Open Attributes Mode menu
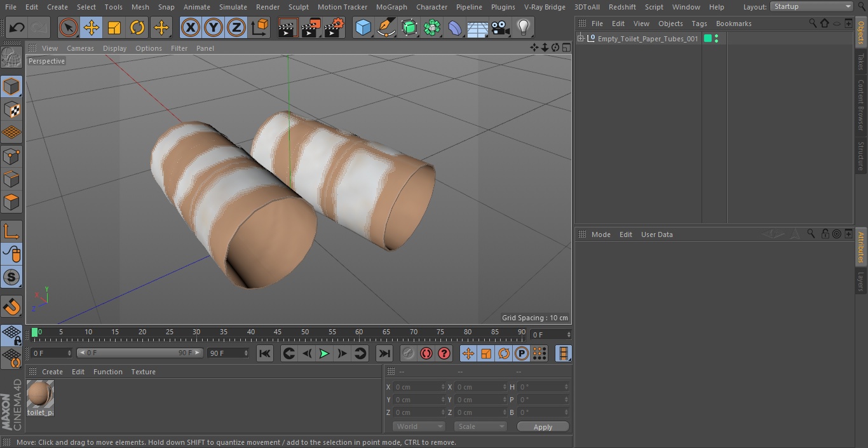Image resolution: width=868 pixels, height=448 pixels. click(x=600, y=234)
